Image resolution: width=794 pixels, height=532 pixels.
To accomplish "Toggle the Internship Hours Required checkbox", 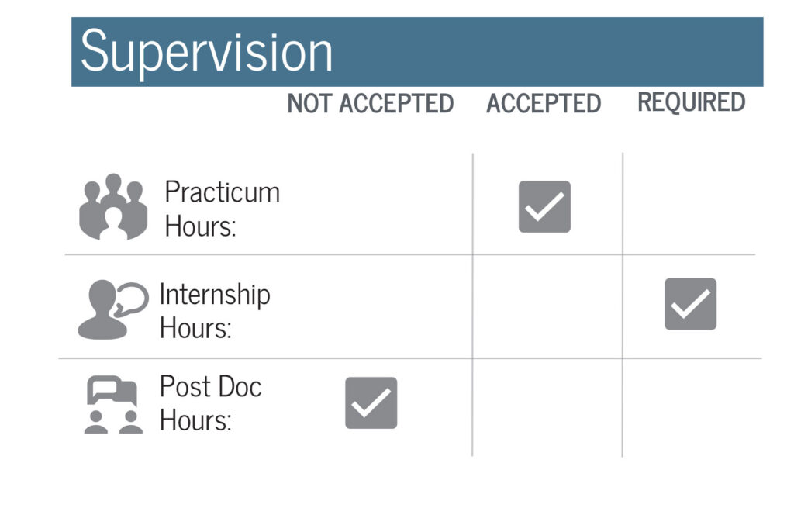I will 690,304.
